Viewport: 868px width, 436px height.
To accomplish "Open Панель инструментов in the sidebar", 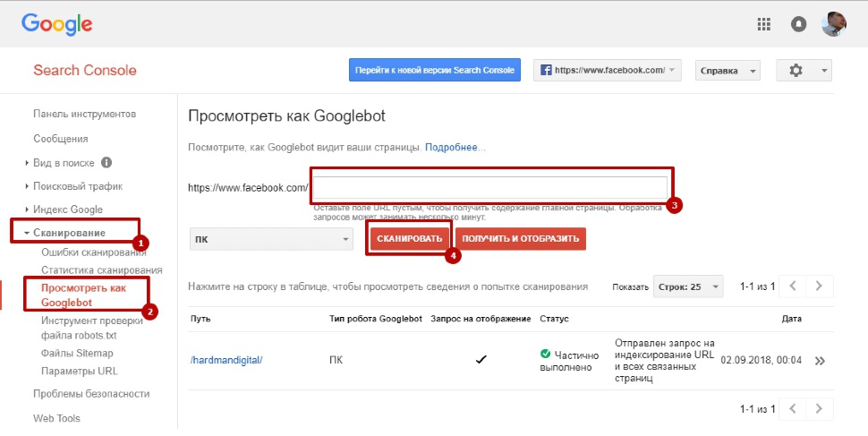I will pyautogui.click(x=84, y=114).
